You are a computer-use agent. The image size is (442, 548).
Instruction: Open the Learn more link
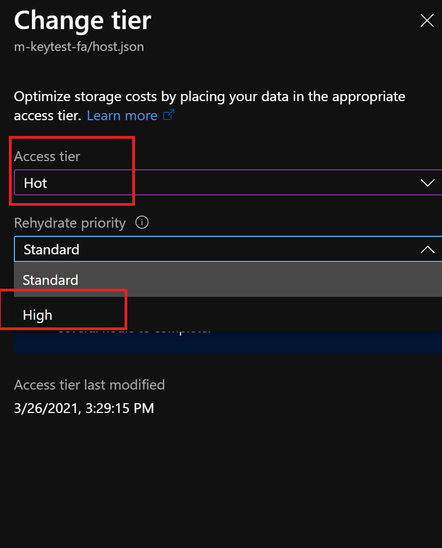[x=122, y=116]
